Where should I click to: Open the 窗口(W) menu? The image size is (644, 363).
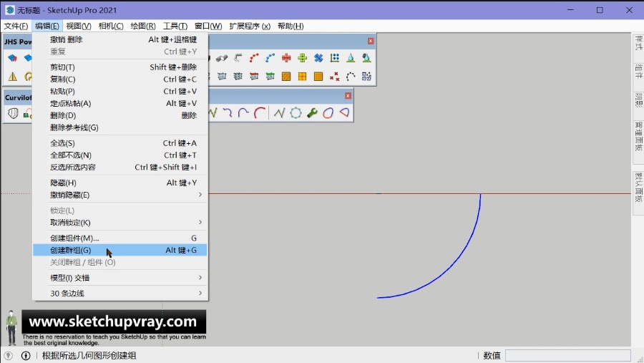click(x=208, y=26)
